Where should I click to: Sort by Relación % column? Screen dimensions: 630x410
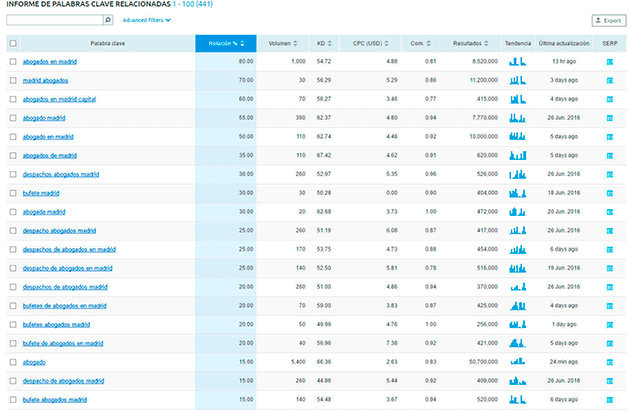coord(226,43)
